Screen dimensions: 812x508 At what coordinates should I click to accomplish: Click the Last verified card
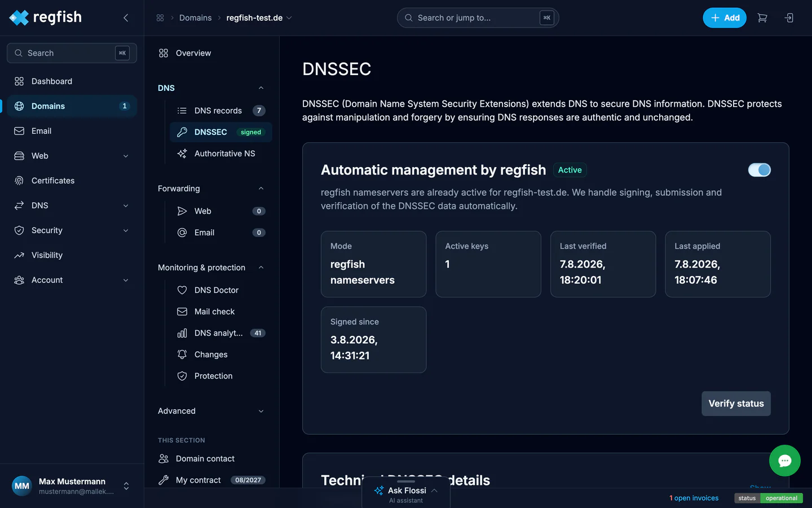603,264
